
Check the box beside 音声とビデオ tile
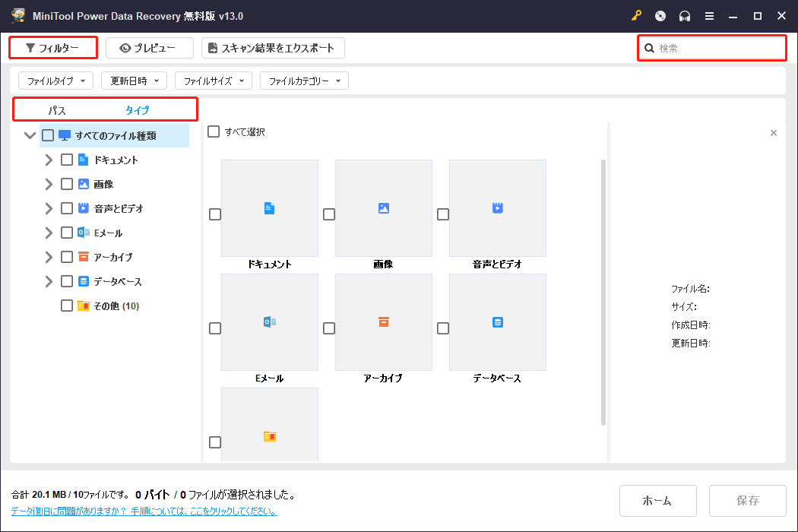[443, 214]
